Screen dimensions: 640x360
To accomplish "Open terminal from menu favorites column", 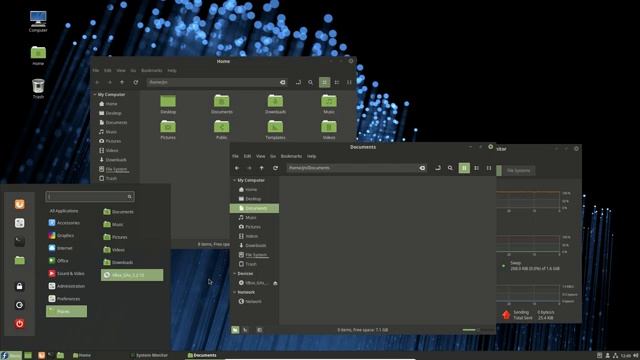I will point(20,241).
